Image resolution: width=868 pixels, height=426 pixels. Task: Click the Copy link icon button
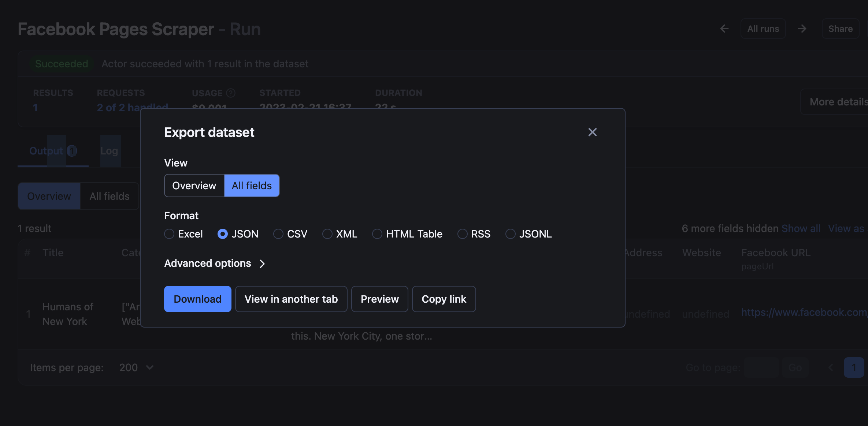pyautogui.click(x=444, y=298)
